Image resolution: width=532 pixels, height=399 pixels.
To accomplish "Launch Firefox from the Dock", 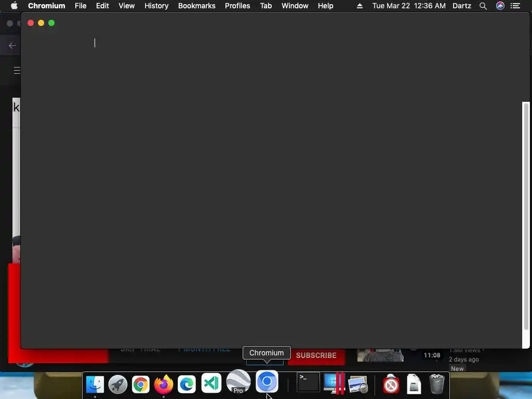I will coord(164,384).
